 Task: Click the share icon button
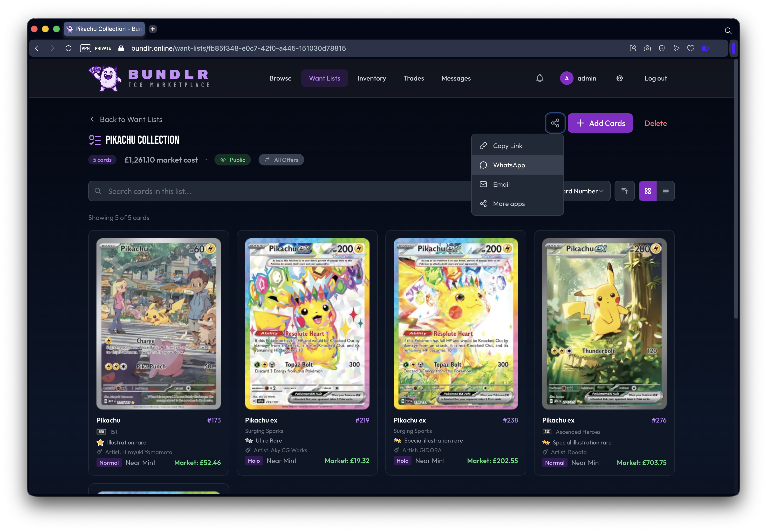point(555,123)
